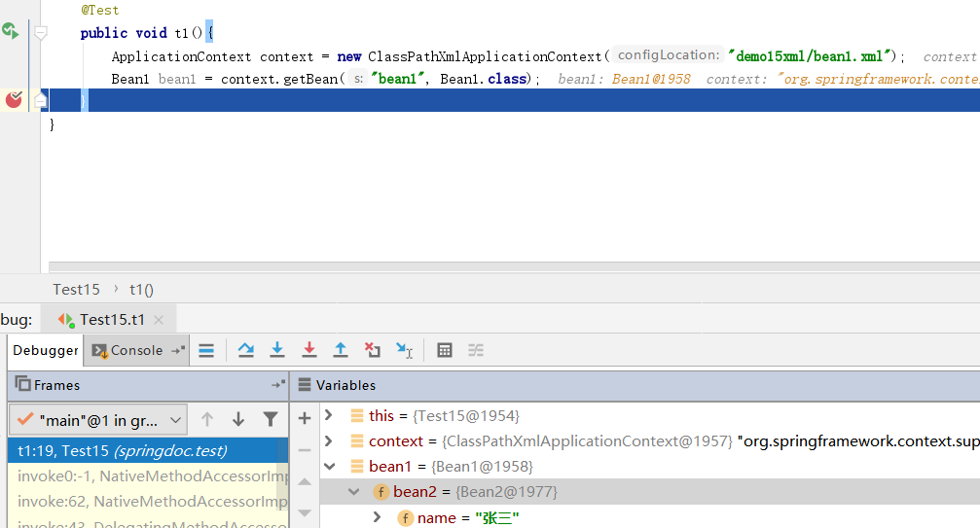This screenshot has width=980, height=528.
Task: Click the Drop Frame icon
Action: (x=373, y=350)
